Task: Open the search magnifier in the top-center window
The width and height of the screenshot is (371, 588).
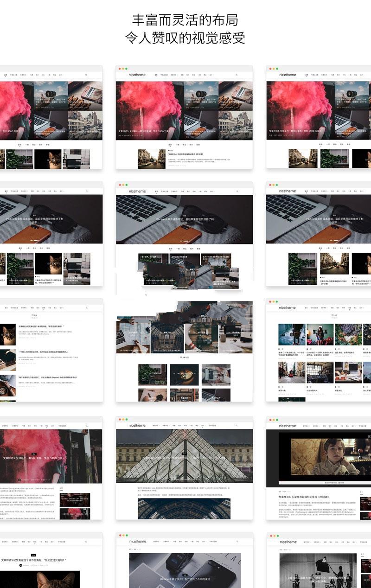Action: tap(237, 75)
